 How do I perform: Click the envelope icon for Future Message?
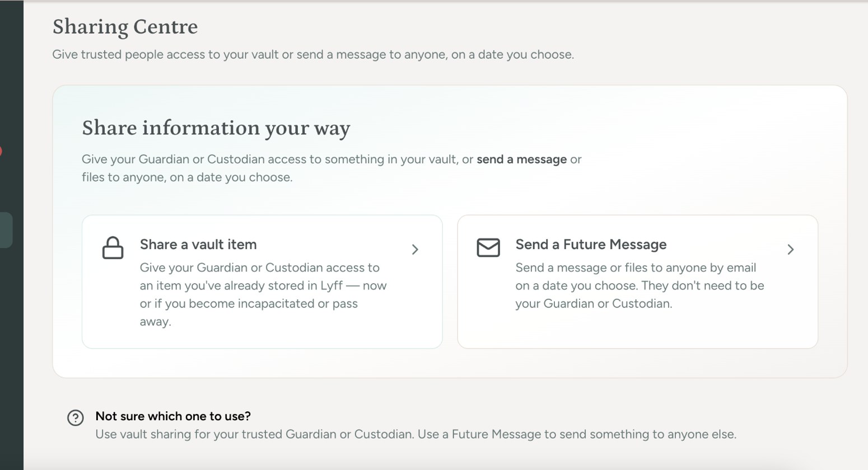488,247
